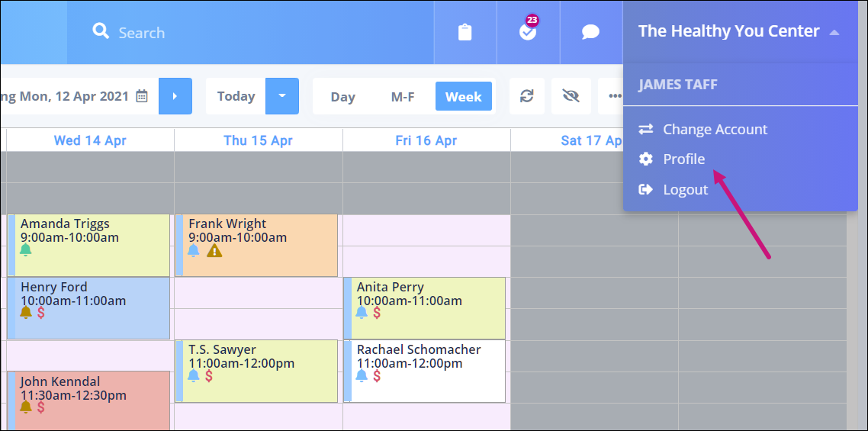Collapse The Healthy You Center menu
This screenshot has height=431, width=868.
(834, 32)
